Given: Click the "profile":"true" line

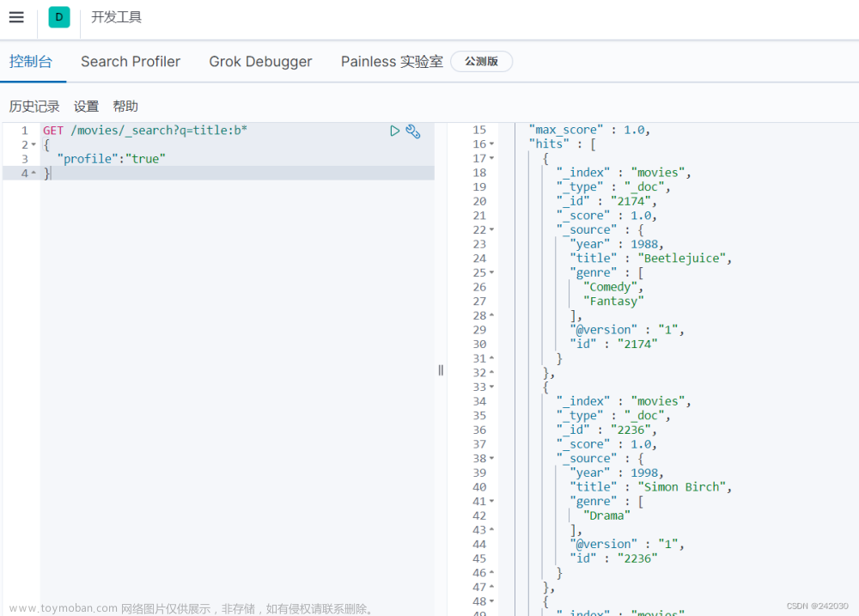Looking at the screenshot, I should [111, 159].
